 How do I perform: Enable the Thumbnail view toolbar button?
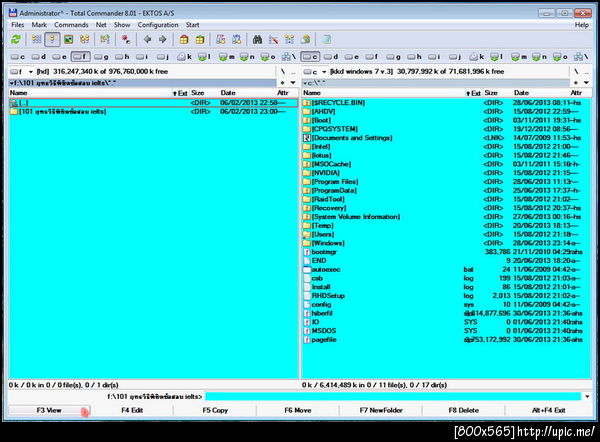tap(68, 39)
